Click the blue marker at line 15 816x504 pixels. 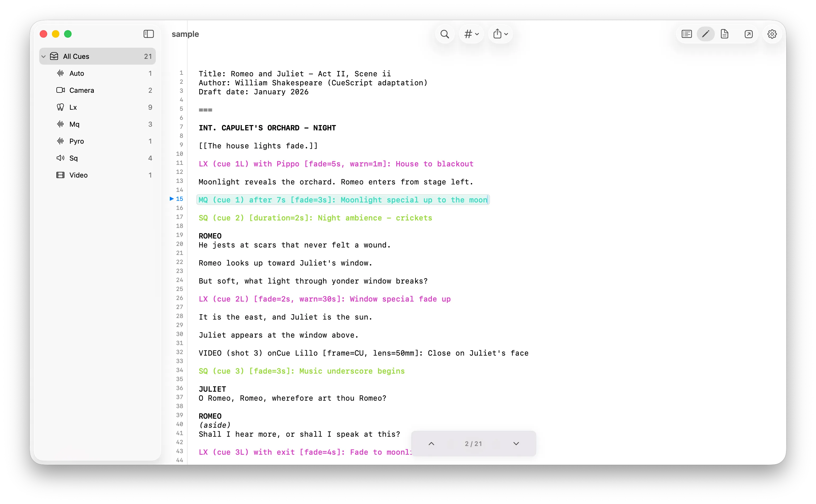[x=172, y=199]
